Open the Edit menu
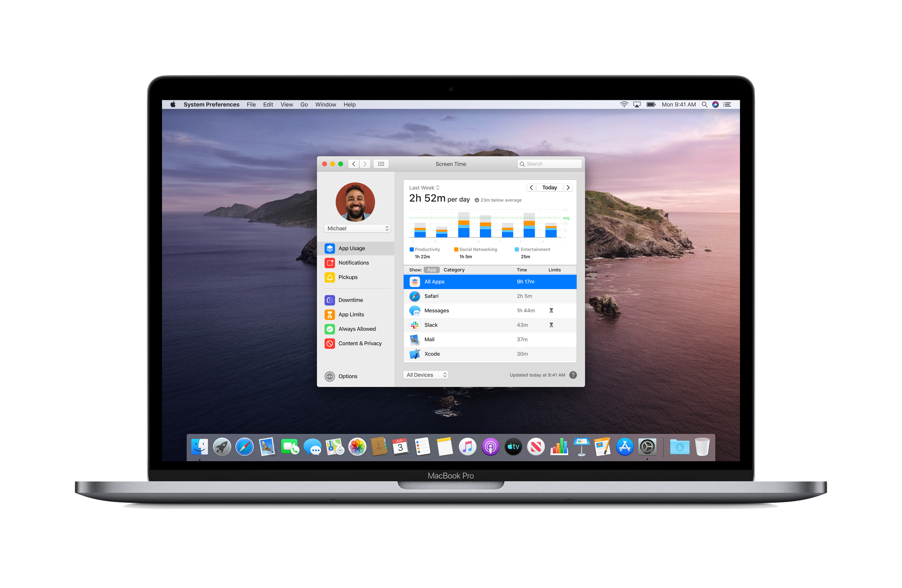902x588 pixels. tap(268, 104)
